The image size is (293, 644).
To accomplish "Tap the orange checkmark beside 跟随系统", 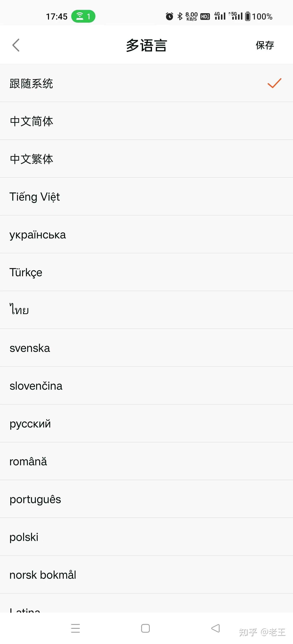I will pyautogui.click(x=274, y=83).
